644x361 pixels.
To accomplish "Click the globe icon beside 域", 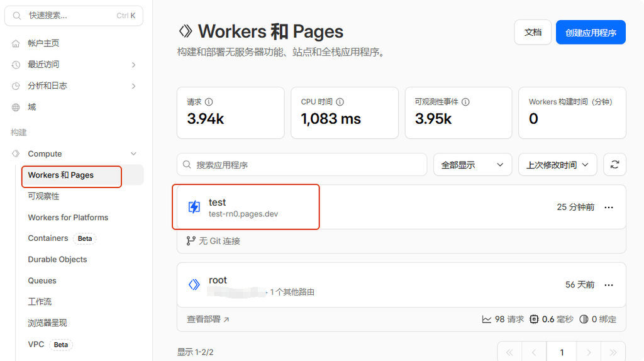I will (16, 107).
